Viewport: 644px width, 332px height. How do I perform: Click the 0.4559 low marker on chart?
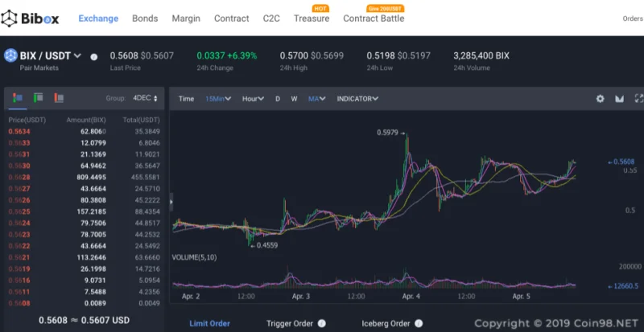[x=264, y=245]
